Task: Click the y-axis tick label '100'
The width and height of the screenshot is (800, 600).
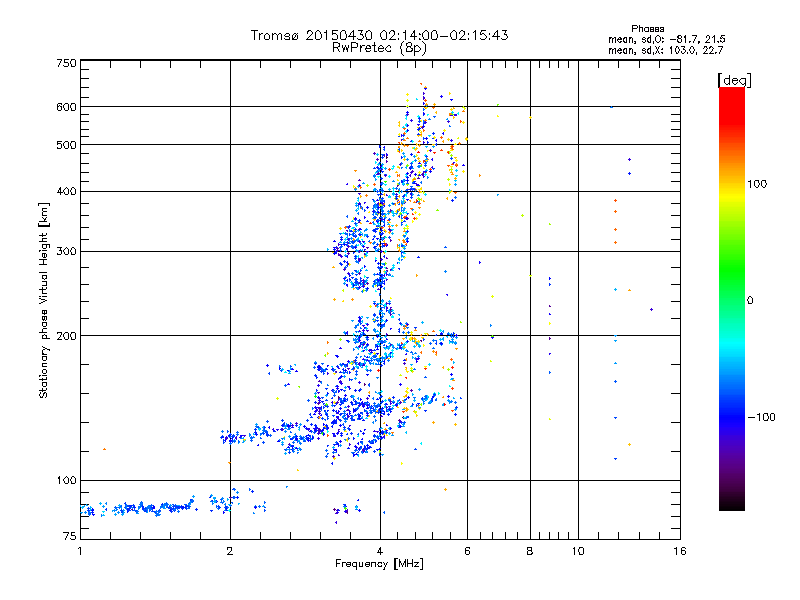Action: click(66, 481)
